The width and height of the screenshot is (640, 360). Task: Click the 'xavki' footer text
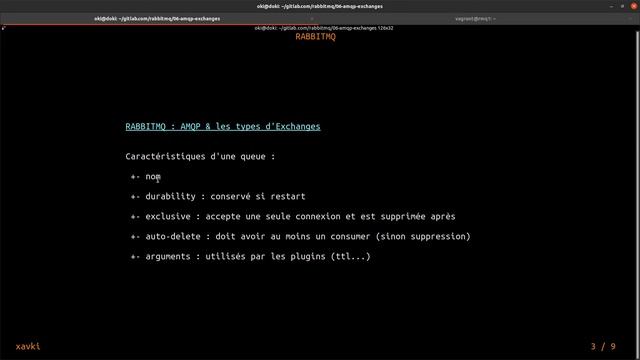coord(28,346)
